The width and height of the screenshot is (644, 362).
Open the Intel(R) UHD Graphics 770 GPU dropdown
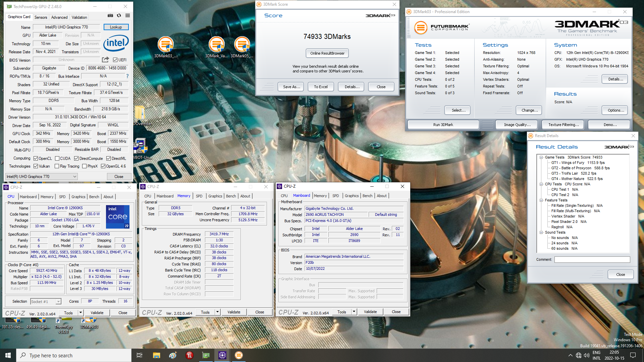pos(42,177)
